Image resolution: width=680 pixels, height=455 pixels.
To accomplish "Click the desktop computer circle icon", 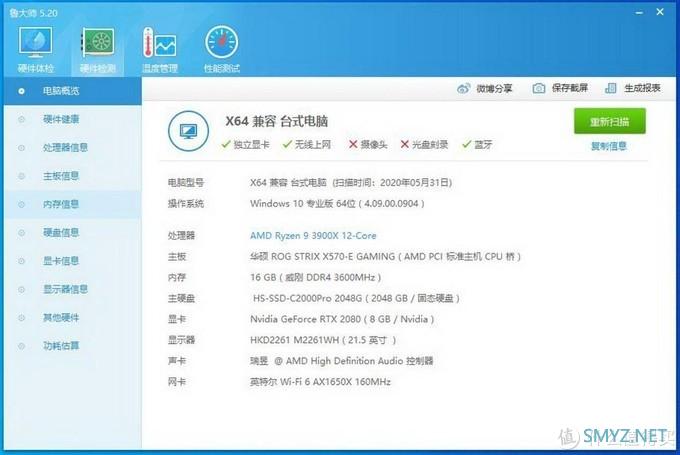I will pos(188,131).
